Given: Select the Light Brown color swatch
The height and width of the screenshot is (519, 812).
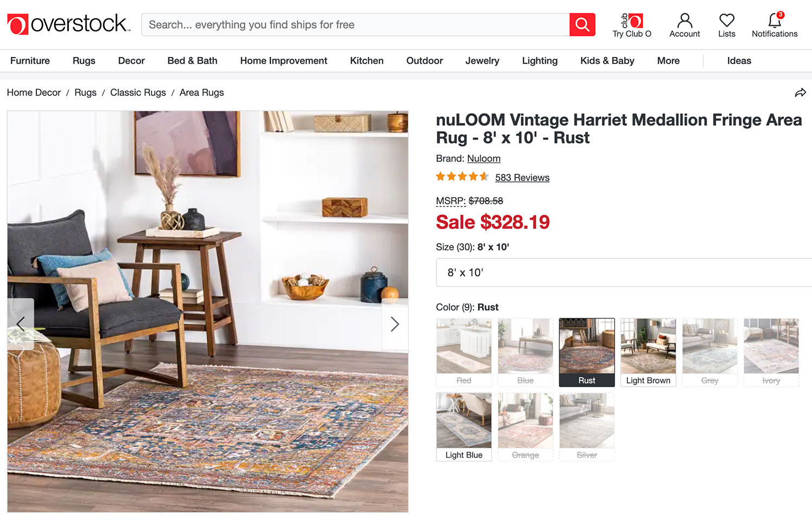Looking at the screenshot, I should click(648, 352).
